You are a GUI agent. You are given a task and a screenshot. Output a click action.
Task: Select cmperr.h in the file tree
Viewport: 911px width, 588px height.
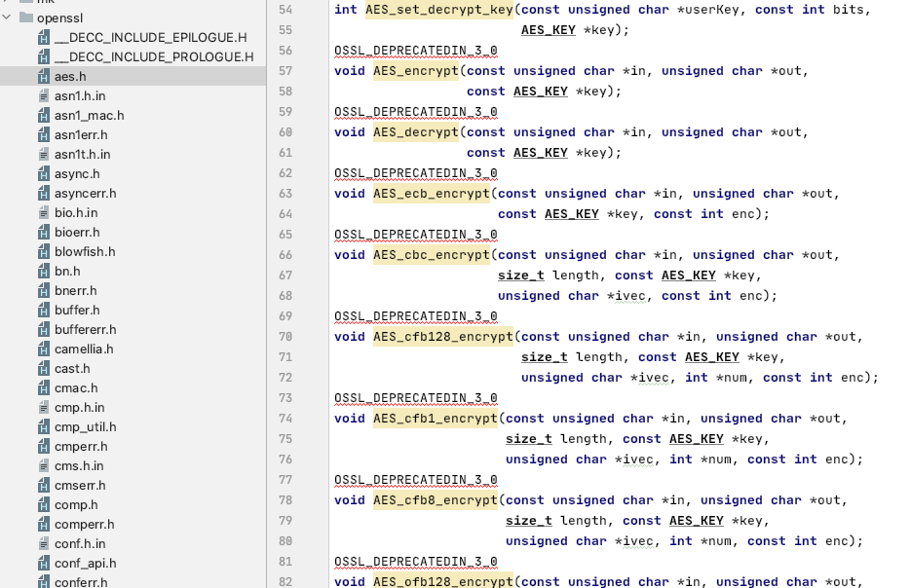[81, 447]
